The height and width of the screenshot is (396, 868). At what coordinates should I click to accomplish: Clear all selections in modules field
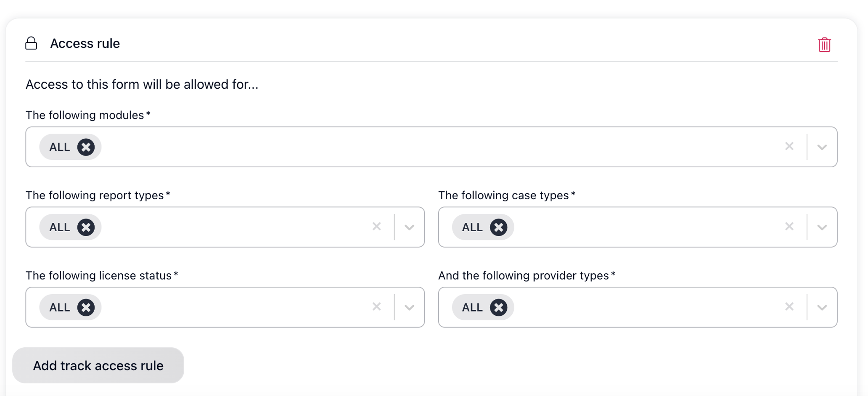click(789, 147)
